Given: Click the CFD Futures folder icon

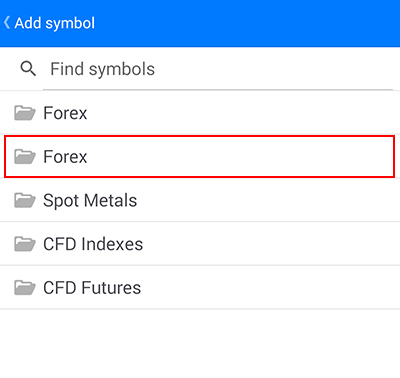Looking at the screenshot, I should (x=25, y=288).
